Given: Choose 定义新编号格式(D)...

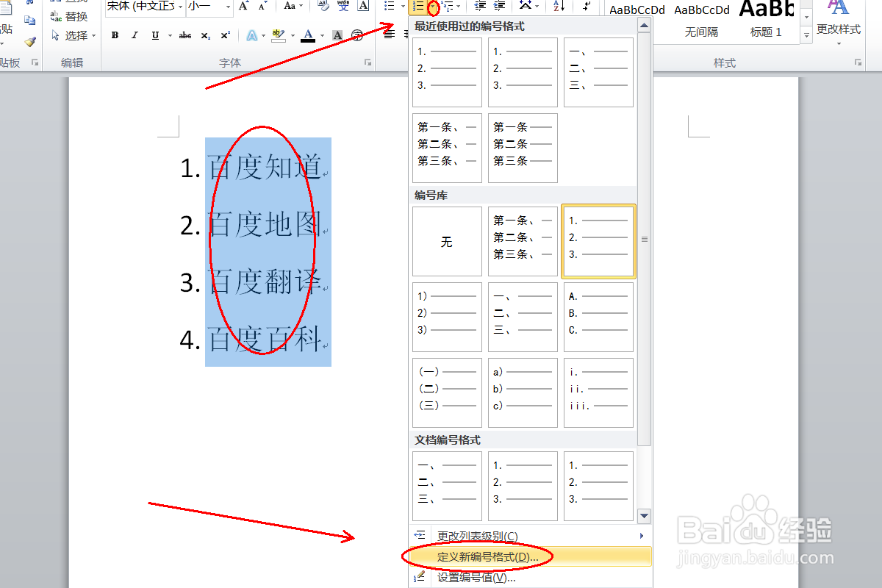Looking at the screenshot, I should coord(530,556).
